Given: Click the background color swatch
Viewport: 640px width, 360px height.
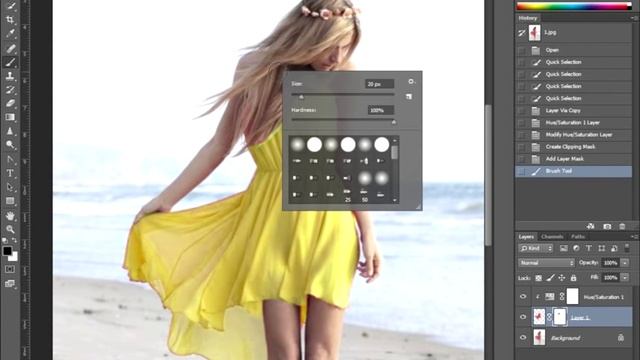Looking at the screenshot, I should point(14,257).
